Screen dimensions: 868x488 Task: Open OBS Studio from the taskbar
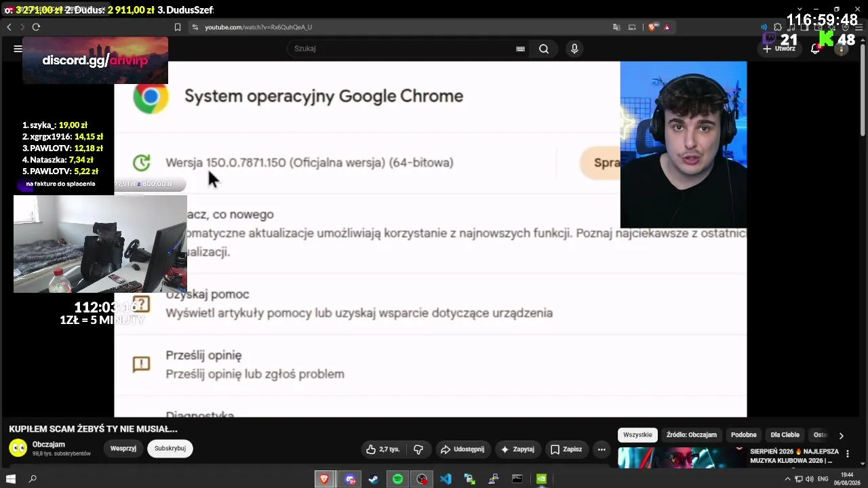pyautogui.click(x=422, y=479)
